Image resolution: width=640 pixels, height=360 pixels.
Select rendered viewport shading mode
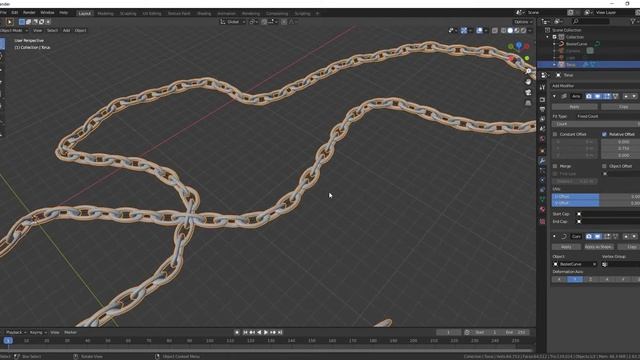tap(523, 31)
